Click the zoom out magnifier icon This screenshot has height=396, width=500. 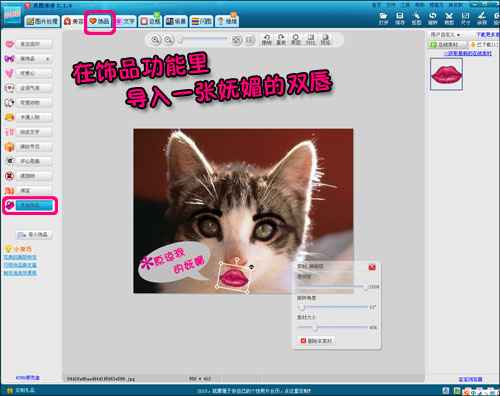click(168, 40)
